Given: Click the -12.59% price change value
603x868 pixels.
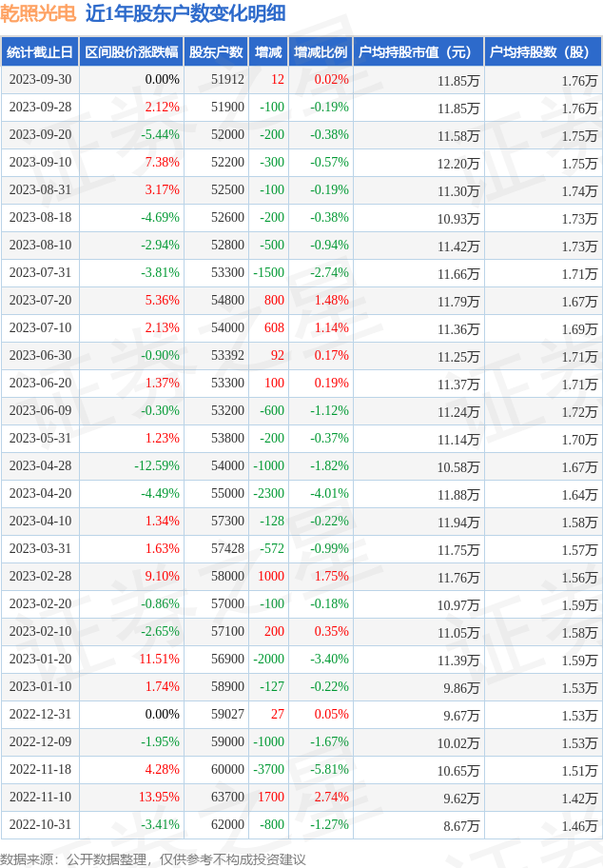Looking at the screenshot, I should pos(157,465).
